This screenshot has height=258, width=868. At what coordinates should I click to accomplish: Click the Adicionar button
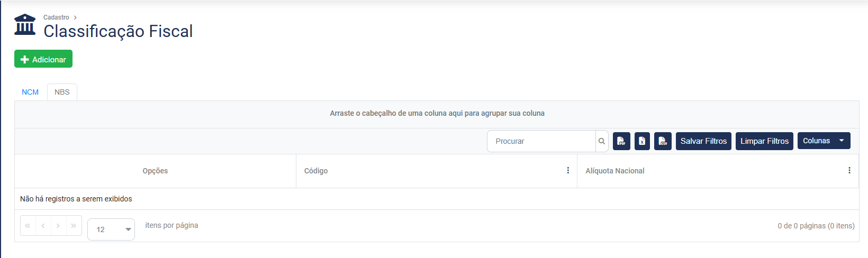[x=43, y=59]
